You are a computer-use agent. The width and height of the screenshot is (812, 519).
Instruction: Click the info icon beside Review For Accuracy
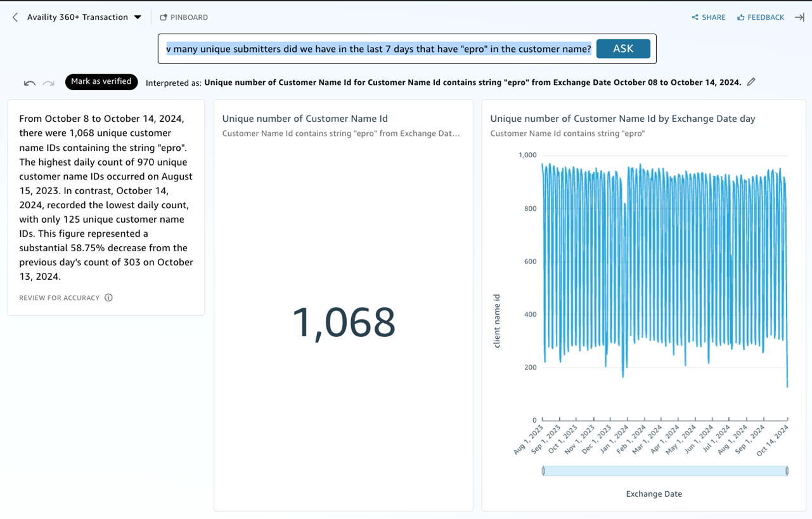click(x=108, y=297)
